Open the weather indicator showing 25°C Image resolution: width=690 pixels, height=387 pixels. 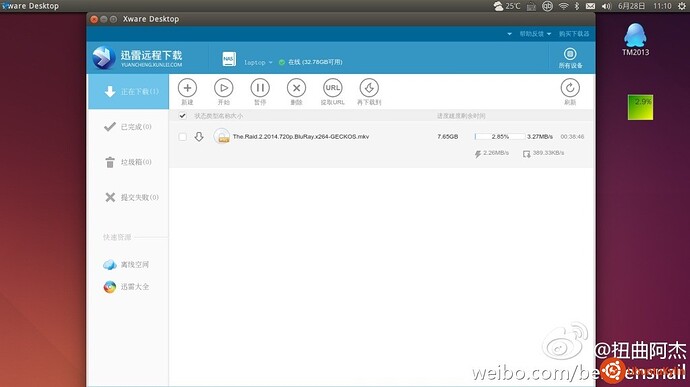[507, 6]
